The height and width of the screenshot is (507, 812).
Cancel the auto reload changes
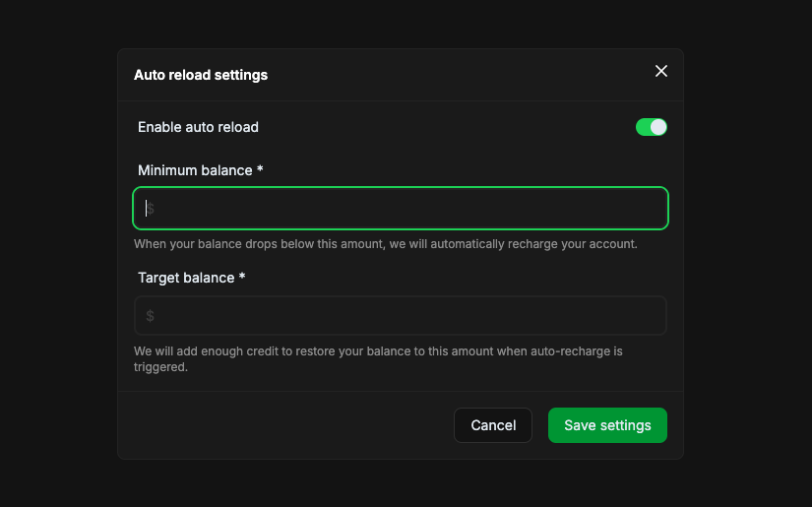492,425
